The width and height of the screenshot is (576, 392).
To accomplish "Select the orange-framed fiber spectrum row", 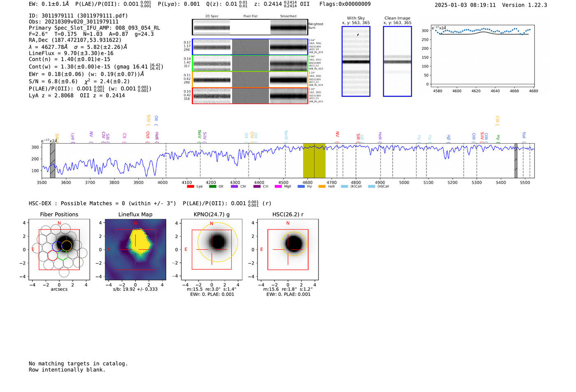I will point(250,79).
